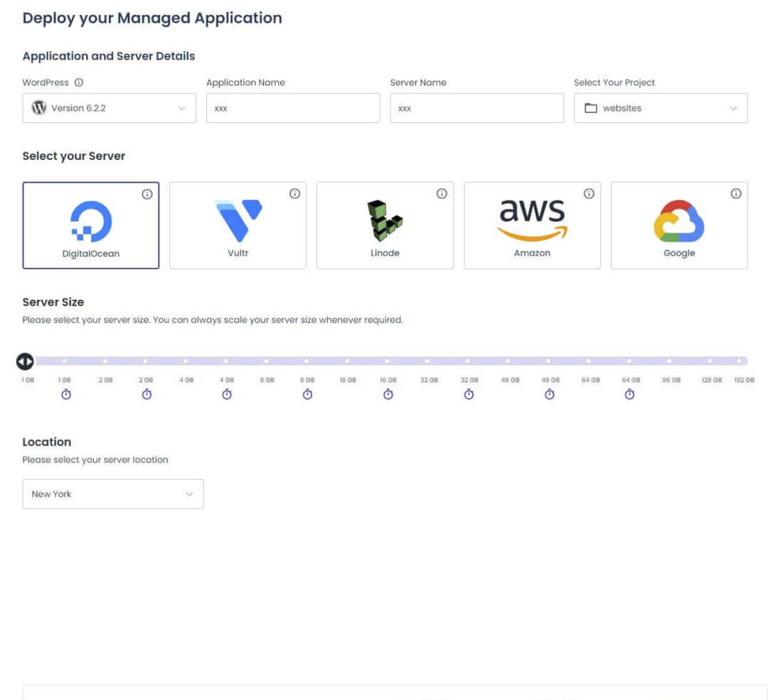This screenshot has width=768, height=700.
Task: Choose Amazon AWS as the server
Action: pos(533,226)
